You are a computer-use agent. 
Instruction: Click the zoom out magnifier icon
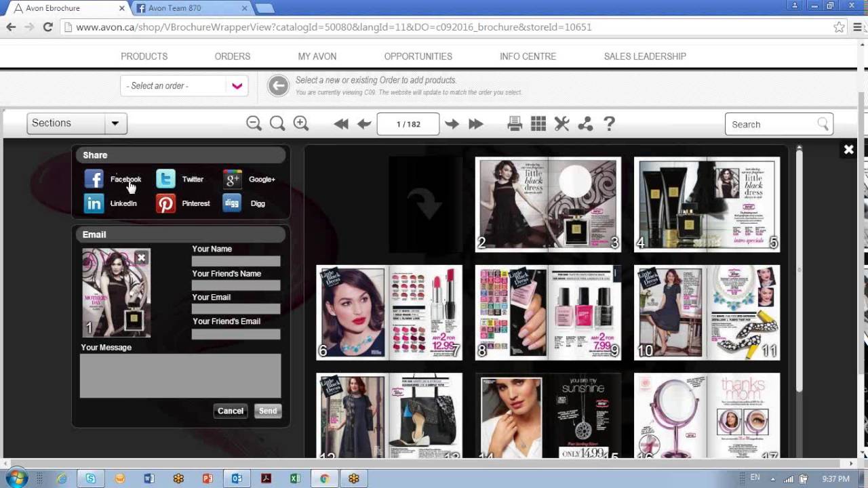pyautogui.click(x=254, y=123)
